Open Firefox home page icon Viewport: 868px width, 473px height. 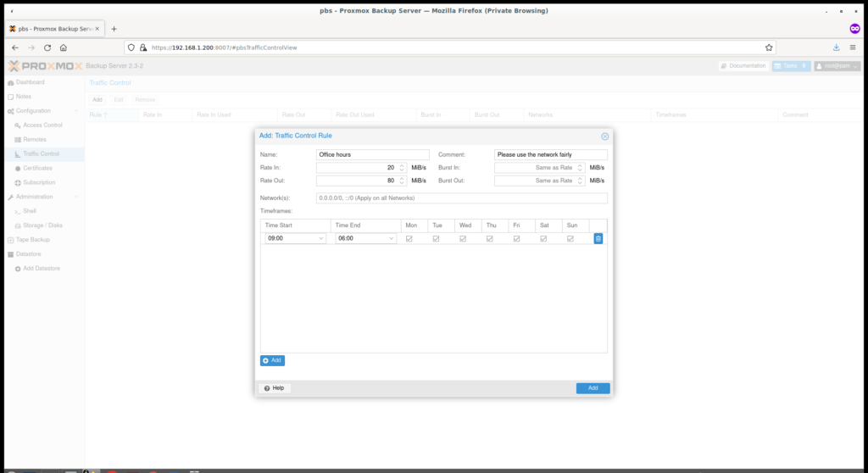pos(64,47)
